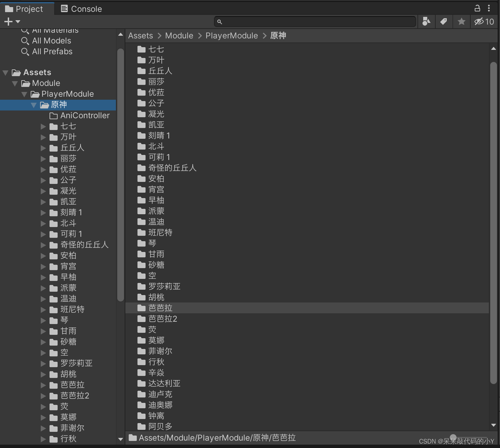Toggle the Project window lock icon
Image resolution: width=500 pixels, height=448 pixels.
pyautogui.click(x=477, y=8)
